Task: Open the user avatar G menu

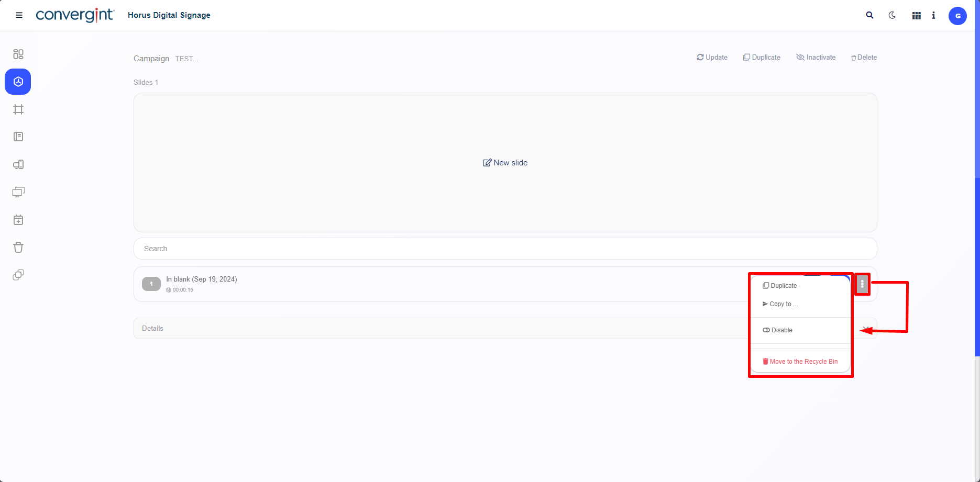Action: point(957,16)
